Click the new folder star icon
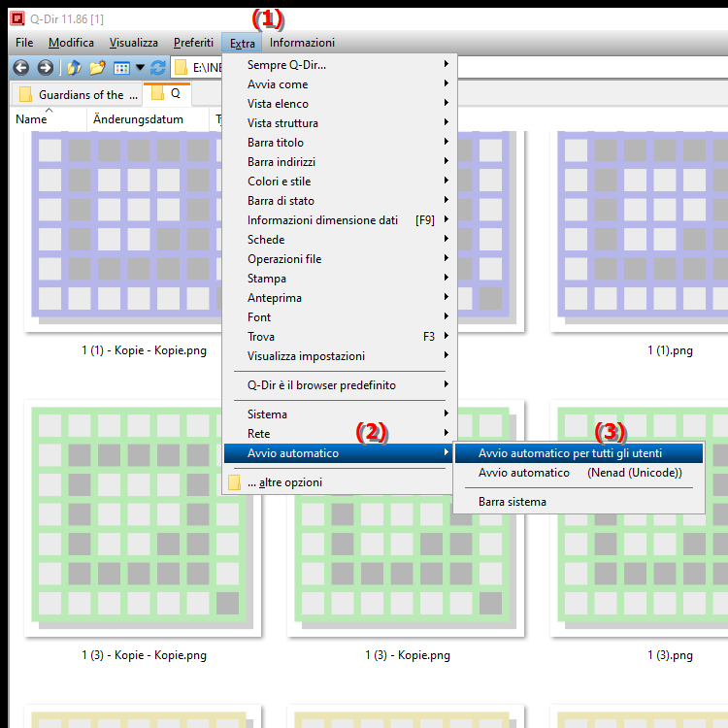This screenshot has width=728, height=728. tap(97, 68)
